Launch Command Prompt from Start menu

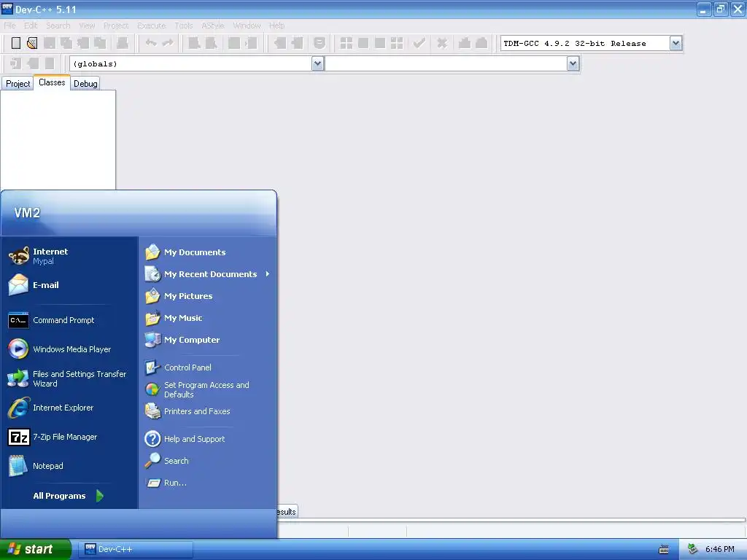click(70, 320)
